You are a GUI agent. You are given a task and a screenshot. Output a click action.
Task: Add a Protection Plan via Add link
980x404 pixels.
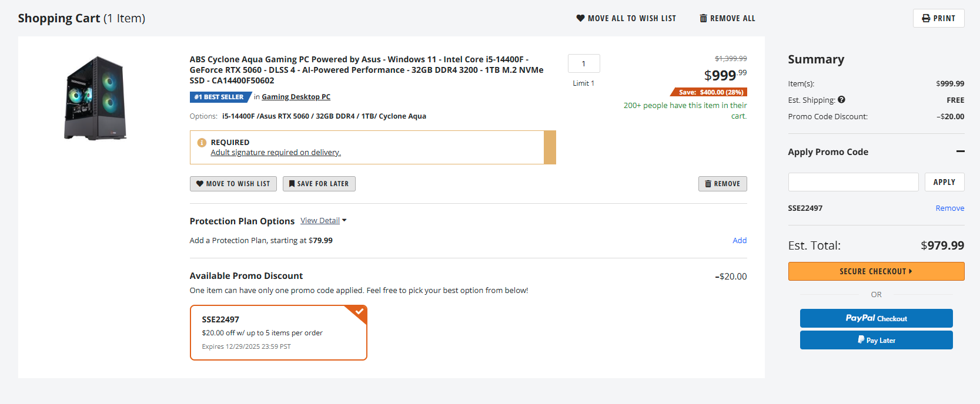[740, 240]
